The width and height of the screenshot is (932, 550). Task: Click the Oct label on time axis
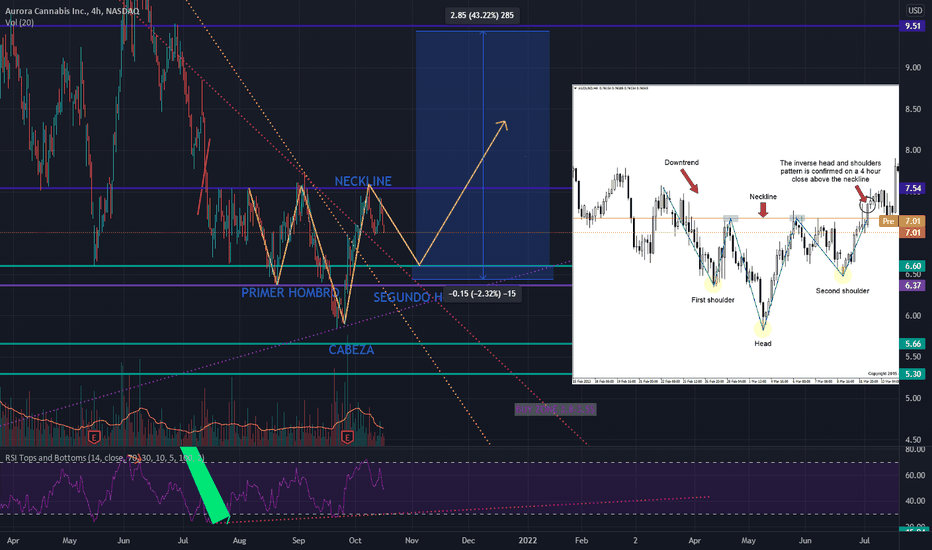[x=355, y=540]
